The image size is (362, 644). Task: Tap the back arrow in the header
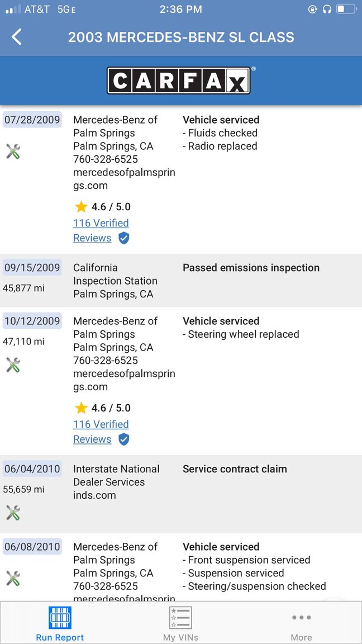tap(16, 37)
